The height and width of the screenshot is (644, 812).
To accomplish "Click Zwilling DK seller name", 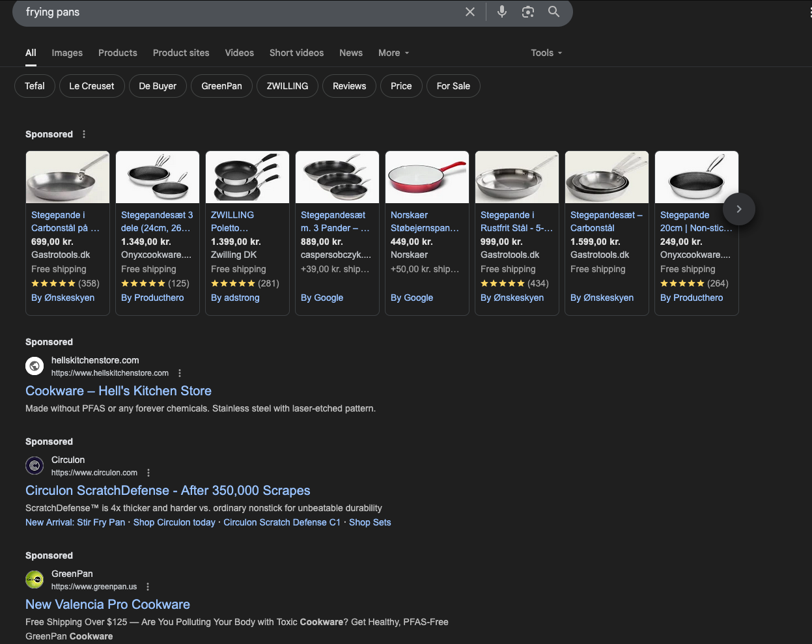I will (234, 255).
